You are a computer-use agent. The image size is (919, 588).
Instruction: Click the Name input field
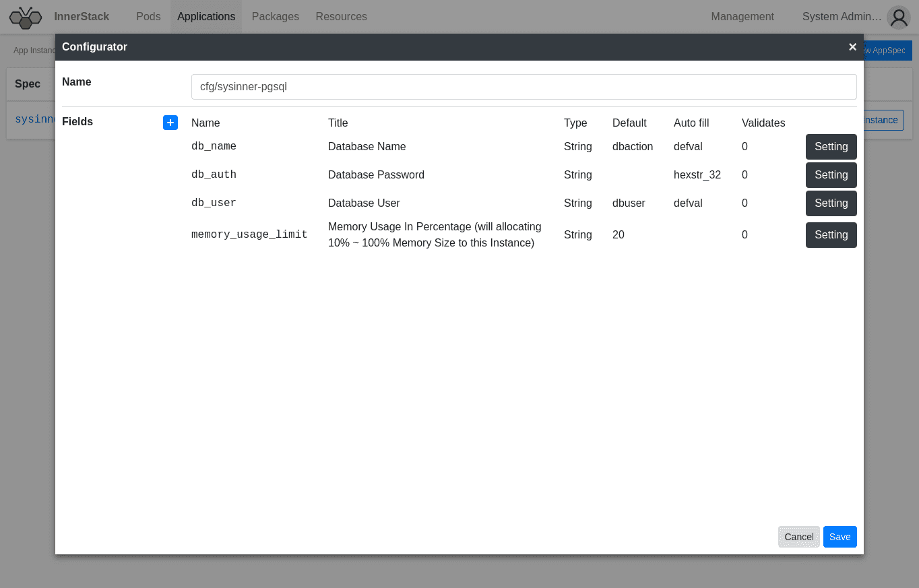[524, 87]
